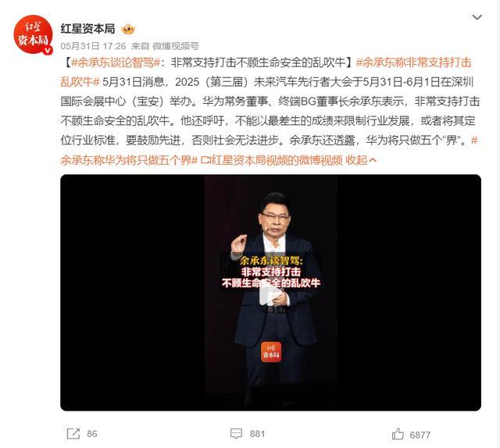Click the repost count 86
Image resolution: width=500 pixels, height=448 pixels.
92,434
